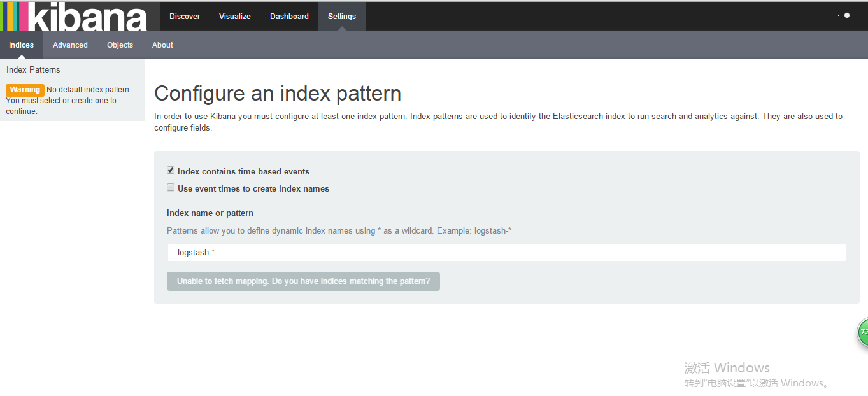Open the Indices settings section
The width and height of the screenshot is (868, 396).
click(21, 45)
